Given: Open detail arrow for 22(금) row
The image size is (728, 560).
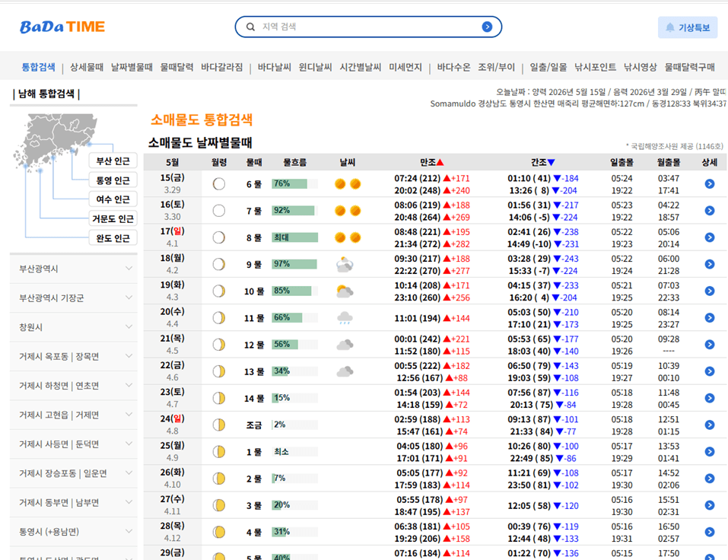Looking at the screenshot, I should [710, 371].
